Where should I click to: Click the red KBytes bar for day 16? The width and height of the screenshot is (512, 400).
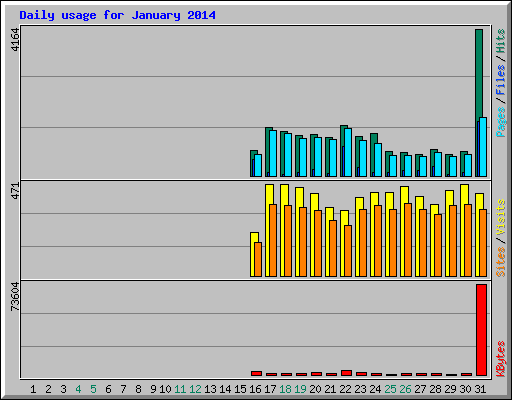point(256,373)
